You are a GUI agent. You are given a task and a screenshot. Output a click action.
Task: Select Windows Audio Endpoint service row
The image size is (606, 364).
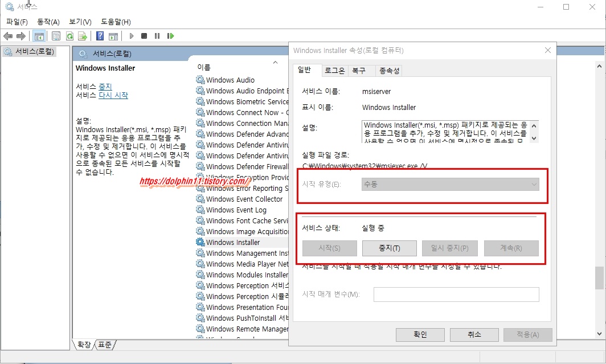(x=242, y=91)
